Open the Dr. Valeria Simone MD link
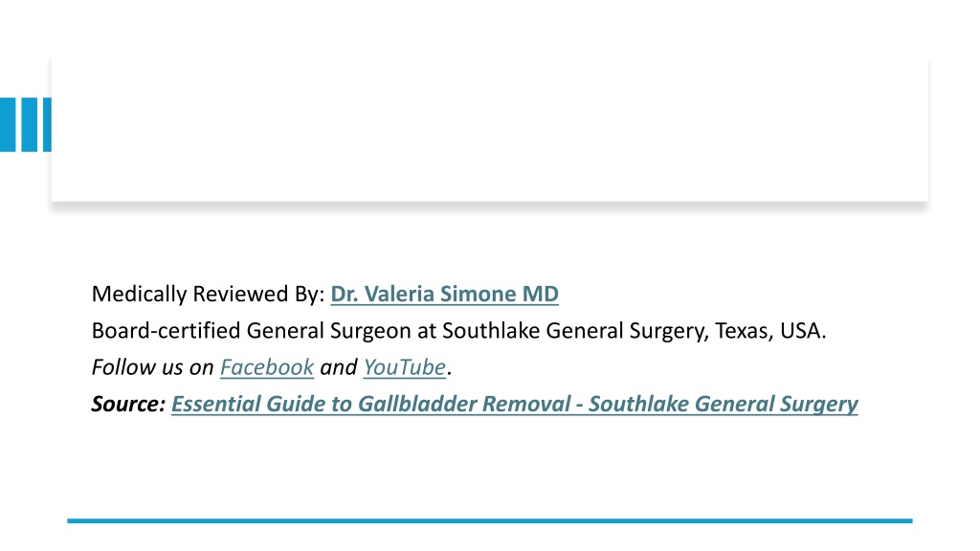The image size is (980, 551). click(x=444, y=294)
